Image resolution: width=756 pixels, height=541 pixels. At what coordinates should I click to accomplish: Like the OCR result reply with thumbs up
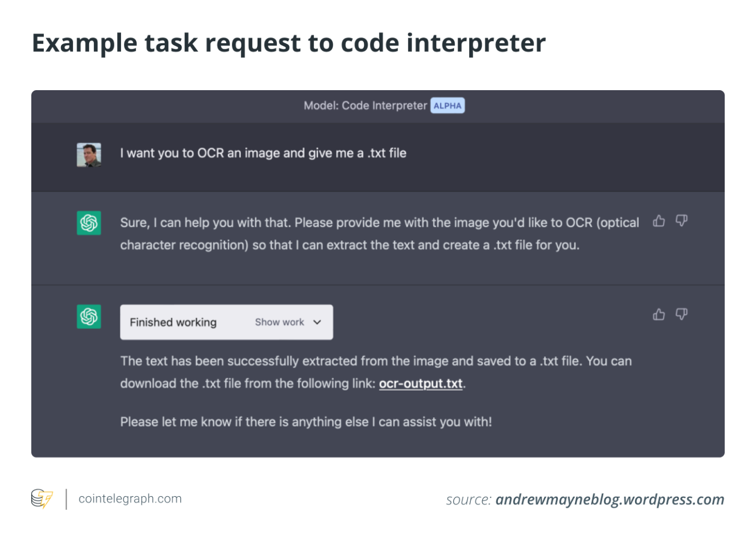point(659,314)
